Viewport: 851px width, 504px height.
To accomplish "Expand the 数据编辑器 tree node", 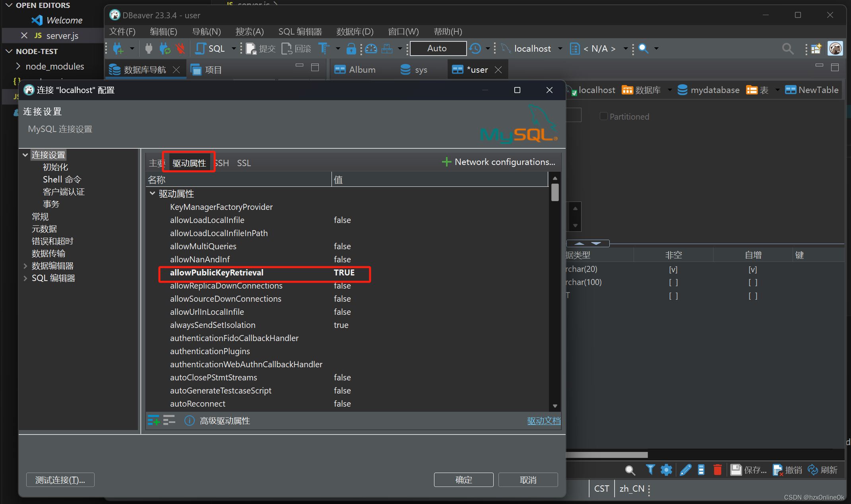I will [x=25, y=266].
